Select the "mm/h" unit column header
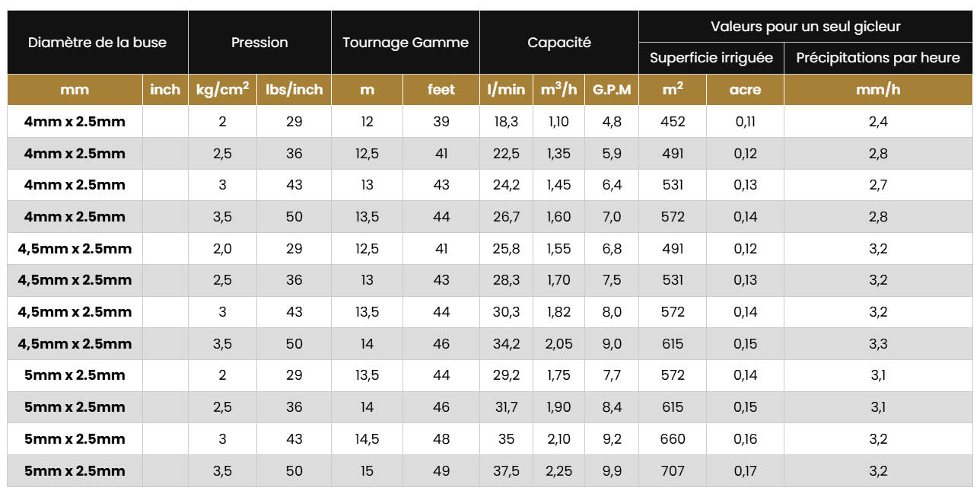The image size is (980, 494). pos(878,90)
